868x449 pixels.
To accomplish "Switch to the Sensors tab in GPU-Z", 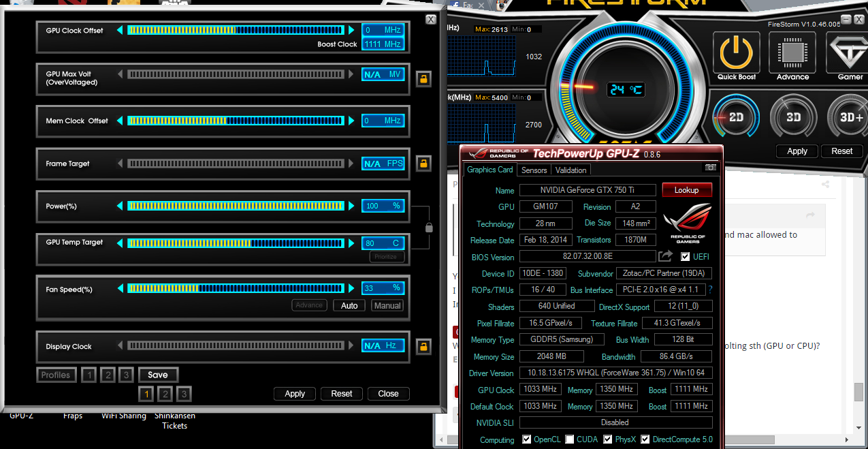I will (534, 170).
